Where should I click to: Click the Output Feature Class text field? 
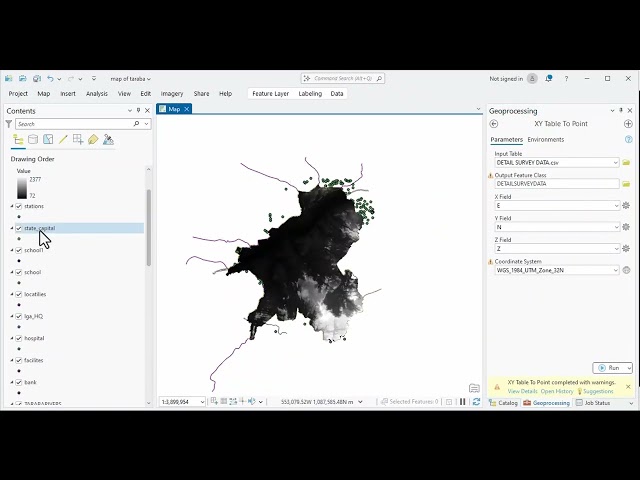pyautogui.click(x=557, y=184)
